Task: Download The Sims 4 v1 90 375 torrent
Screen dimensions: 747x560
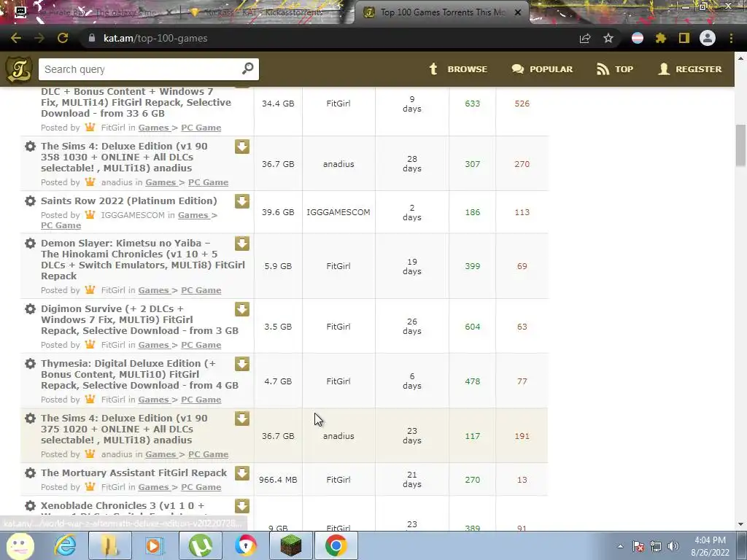Action: point(242,419)
